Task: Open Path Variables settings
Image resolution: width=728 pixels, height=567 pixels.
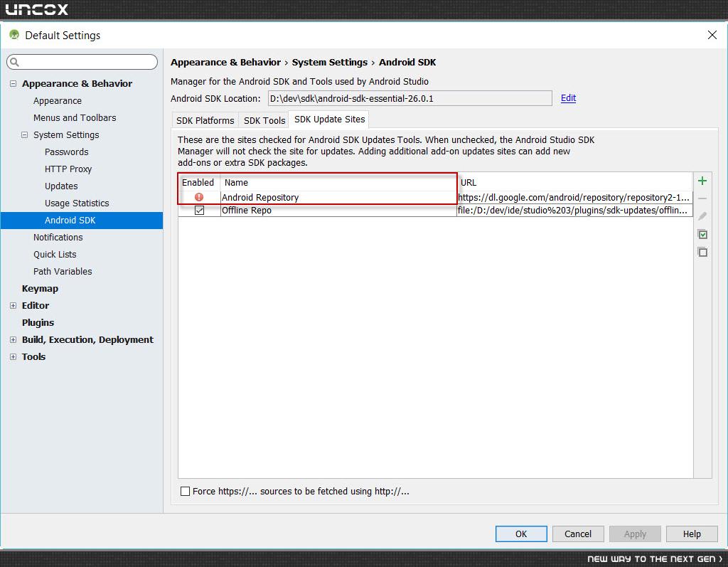Action: [x=63, y=272]
